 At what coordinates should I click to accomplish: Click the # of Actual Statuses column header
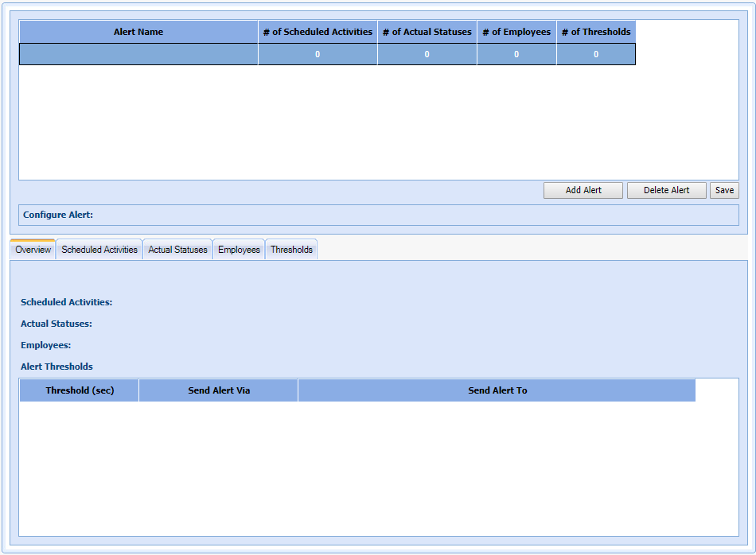click(427, 32)
